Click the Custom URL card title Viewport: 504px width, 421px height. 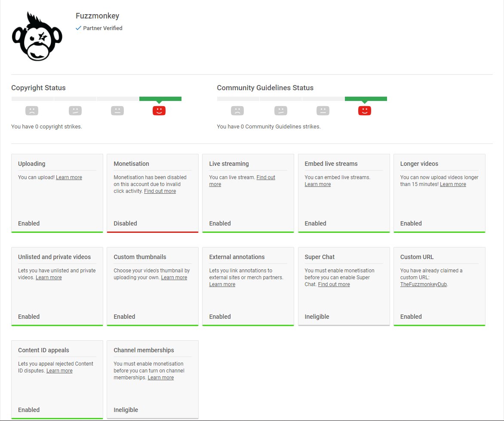click(417, 257)
